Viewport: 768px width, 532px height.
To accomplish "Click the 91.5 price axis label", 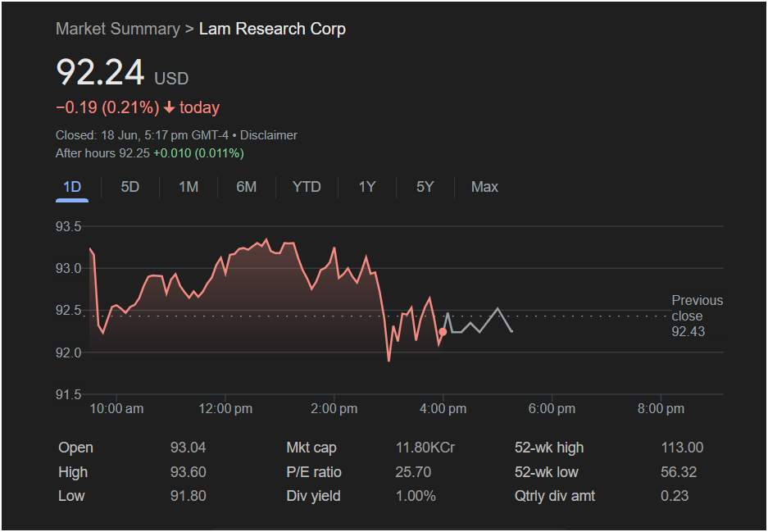I will click(69, 394).
